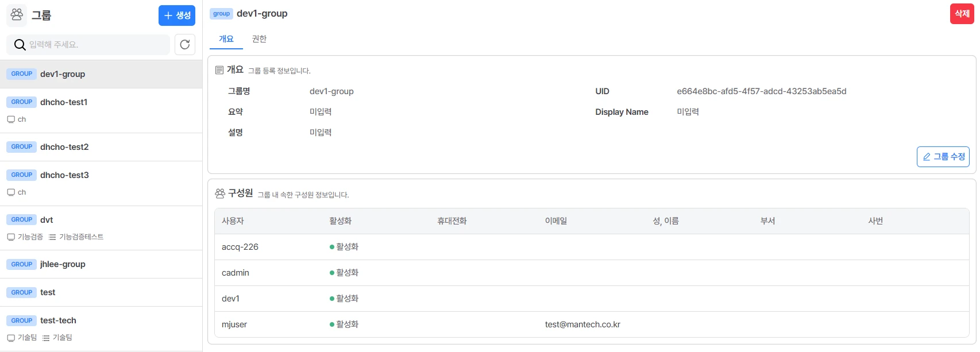Click the comment icon under dhcho-test1
Image resolution: width=980 pixels, height=352 pixels.
click(x=11, y=119)
